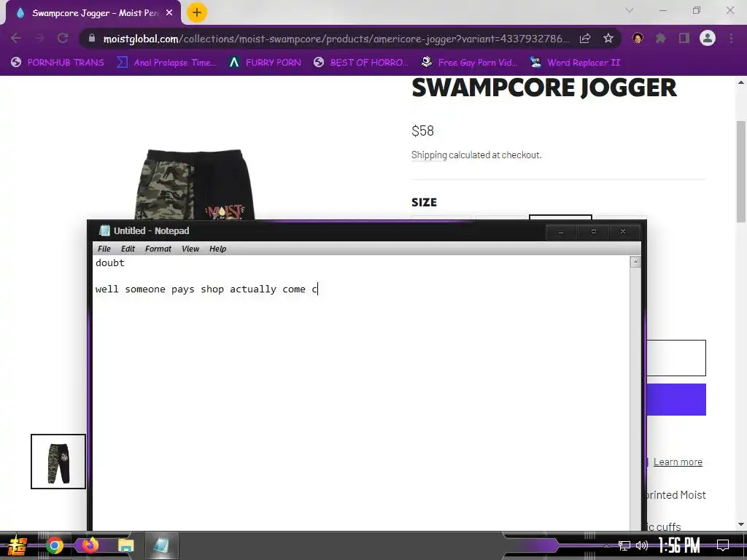Viewport: 747px width, 560px height.
Task: Open Chrome from the taskbar
Action: 54,545
